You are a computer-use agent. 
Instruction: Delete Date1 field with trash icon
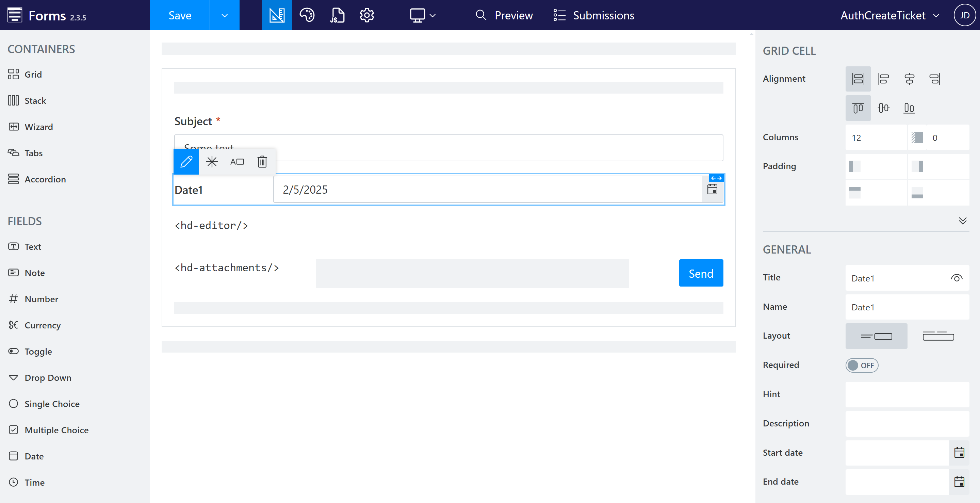coord(262,162)
